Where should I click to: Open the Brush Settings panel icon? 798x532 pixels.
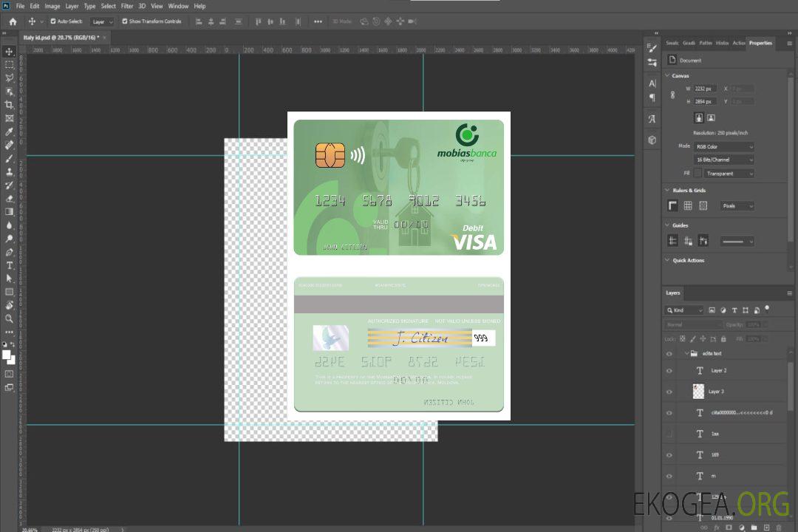click(x=652, y=48)
